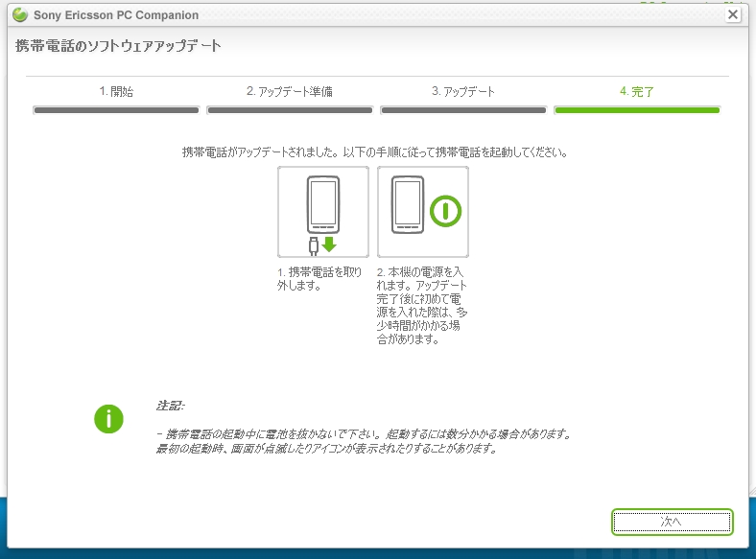The height and width of the screenshot is (559, 756).
Task: Click the gray progress bar under 開始
Action: coord(116,110)
